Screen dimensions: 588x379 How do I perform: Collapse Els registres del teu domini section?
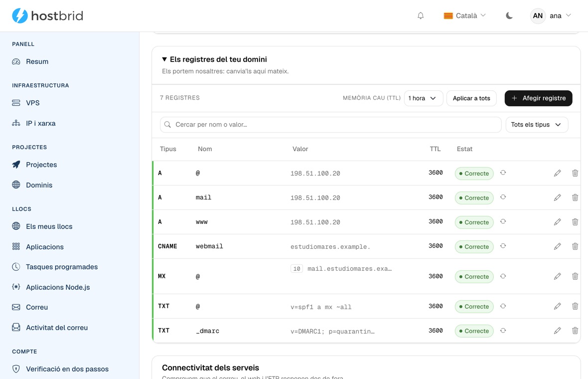tap(214, 59)
